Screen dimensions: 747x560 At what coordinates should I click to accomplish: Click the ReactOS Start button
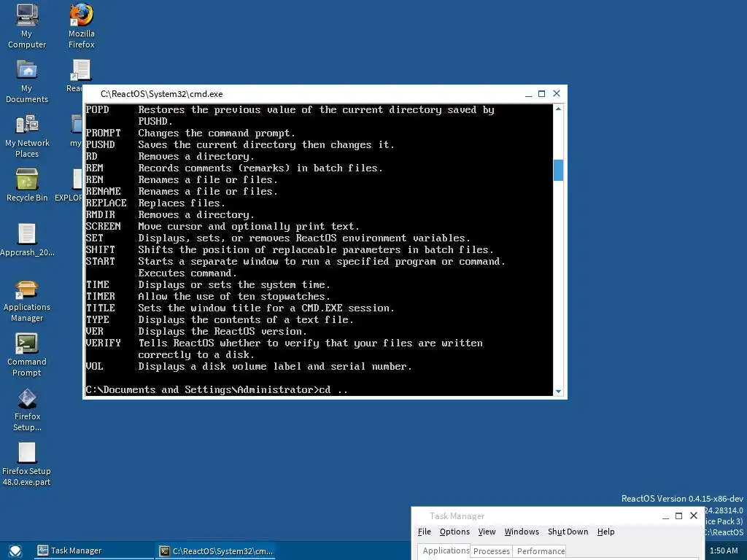click(15, 551)
